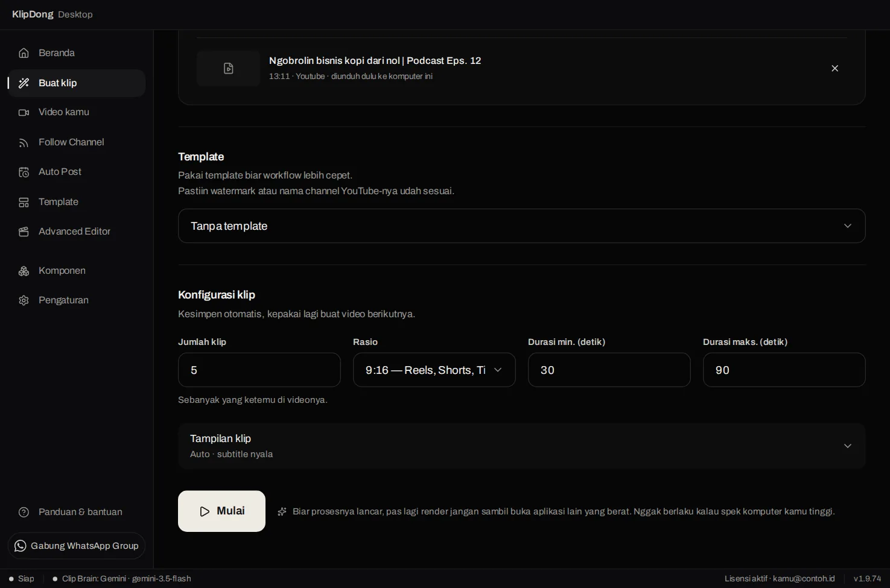Start clipping with the Mulai button

[x=221, y=511]
